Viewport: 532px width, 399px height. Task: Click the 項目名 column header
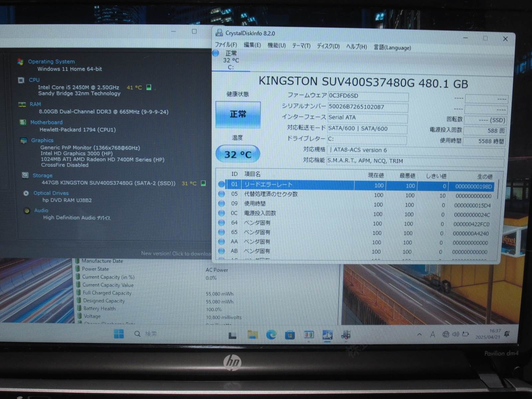[x=252, y=174]
